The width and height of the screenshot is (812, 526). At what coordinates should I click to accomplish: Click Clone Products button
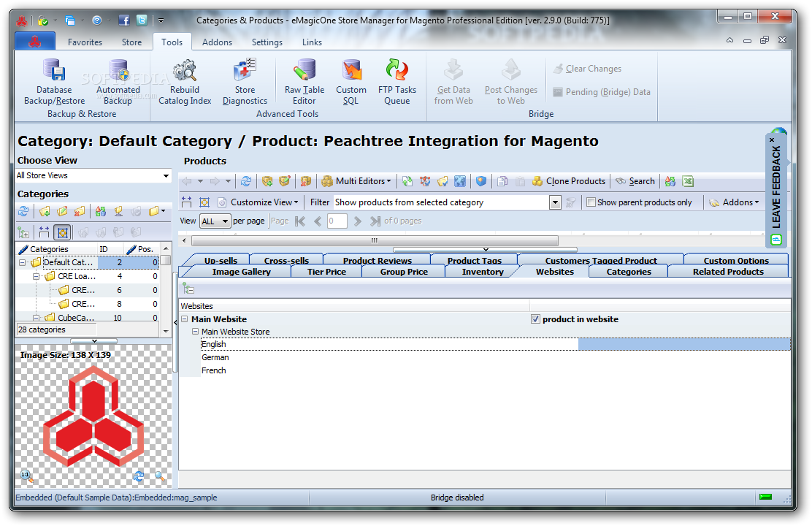tap(569, 181)
